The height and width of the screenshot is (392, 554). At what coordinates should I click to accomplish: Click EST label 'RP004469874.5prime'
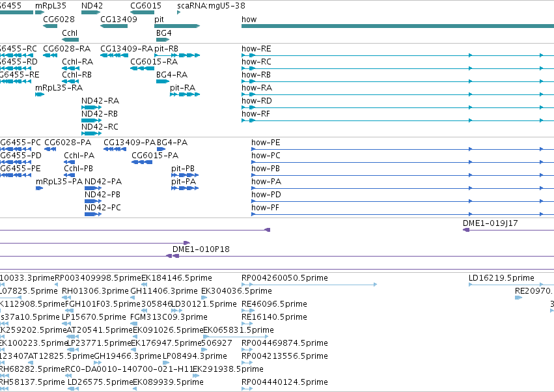click(x=284, y=344)
